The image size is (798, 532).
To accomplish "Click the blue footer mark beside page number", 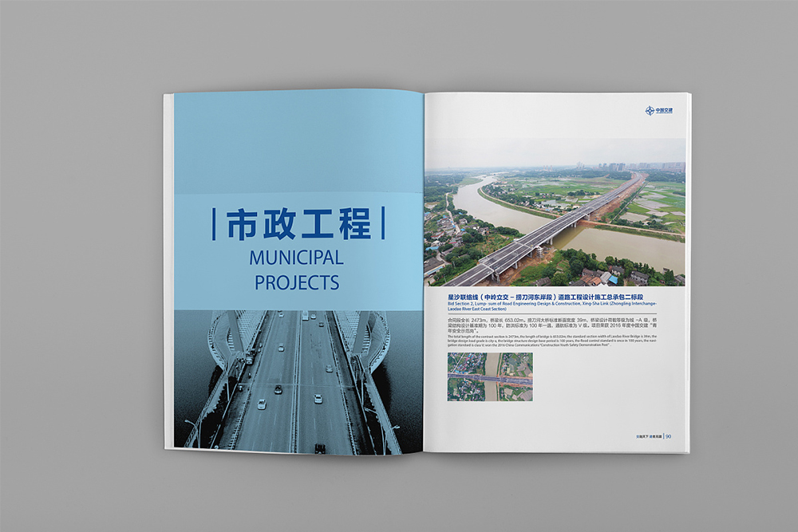I will 665,436.
